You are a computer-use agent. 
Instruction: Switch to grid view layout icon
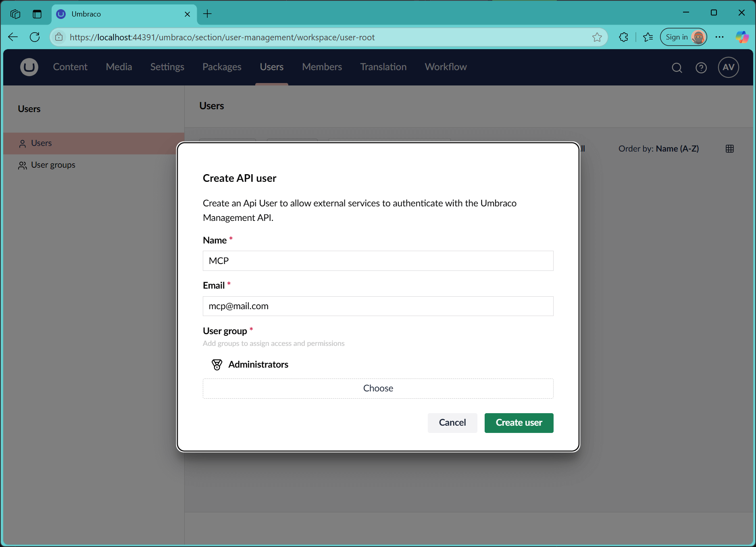tap(730, 149)
